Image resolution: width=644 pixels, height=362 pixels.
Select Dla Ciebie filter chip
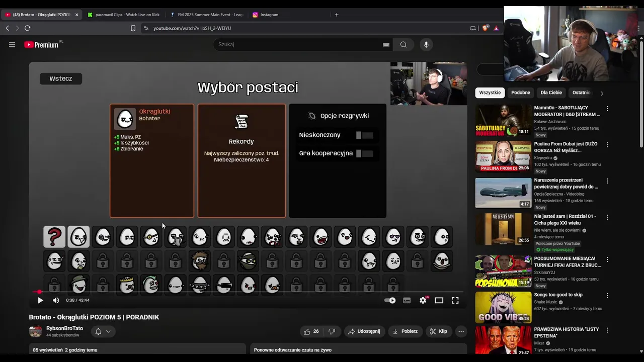[x=551, y=93]
